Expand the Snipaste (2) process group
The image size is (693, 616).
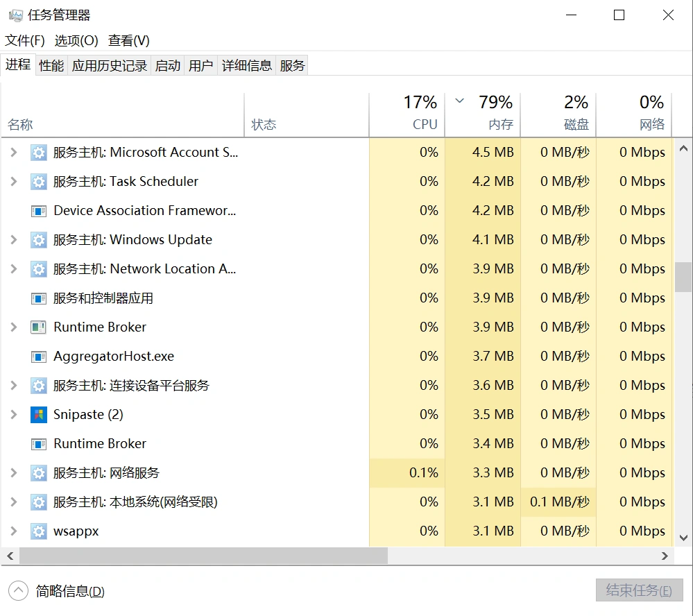(x=15, y=414)
